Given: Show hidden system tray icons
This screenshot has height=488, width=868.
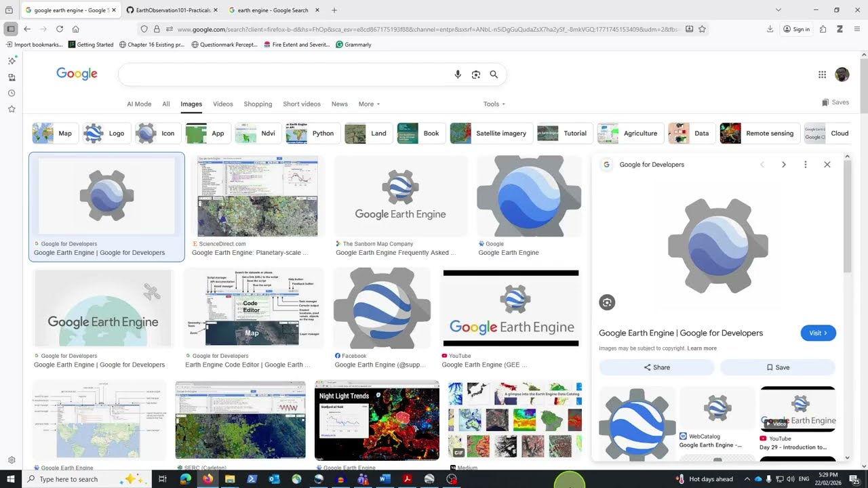Looking at the screenshot, I should 747,479.
